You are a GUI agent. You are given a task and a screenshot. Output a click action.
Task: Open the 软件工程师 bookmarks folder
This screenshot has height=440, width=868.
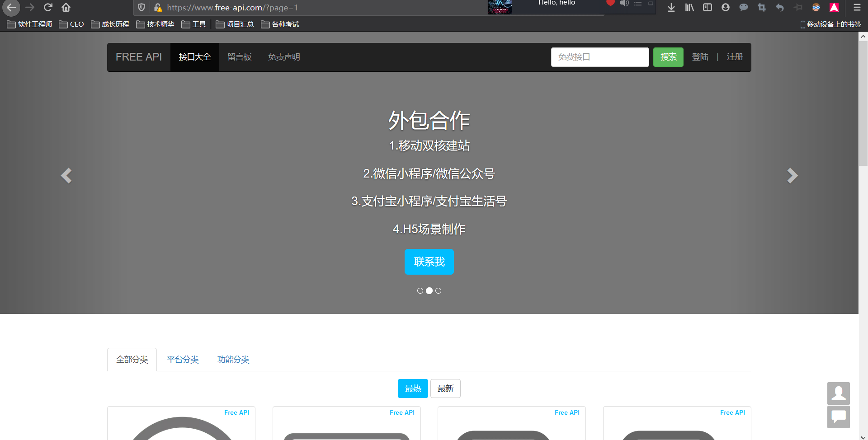coord(29,24)
